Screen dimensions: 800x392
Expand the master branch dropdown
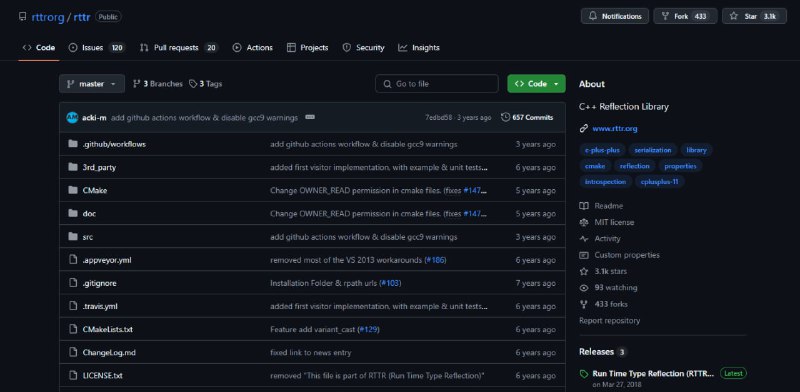[92, 84]
